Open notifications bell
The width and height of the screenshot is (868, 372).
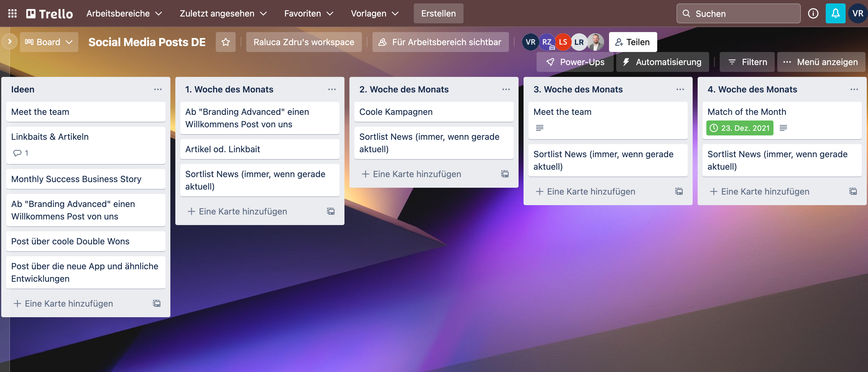(835, 13)
